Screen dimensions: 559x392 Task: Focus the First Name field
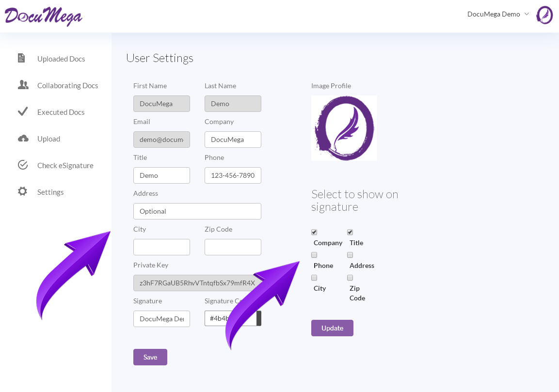pos(161,104)
